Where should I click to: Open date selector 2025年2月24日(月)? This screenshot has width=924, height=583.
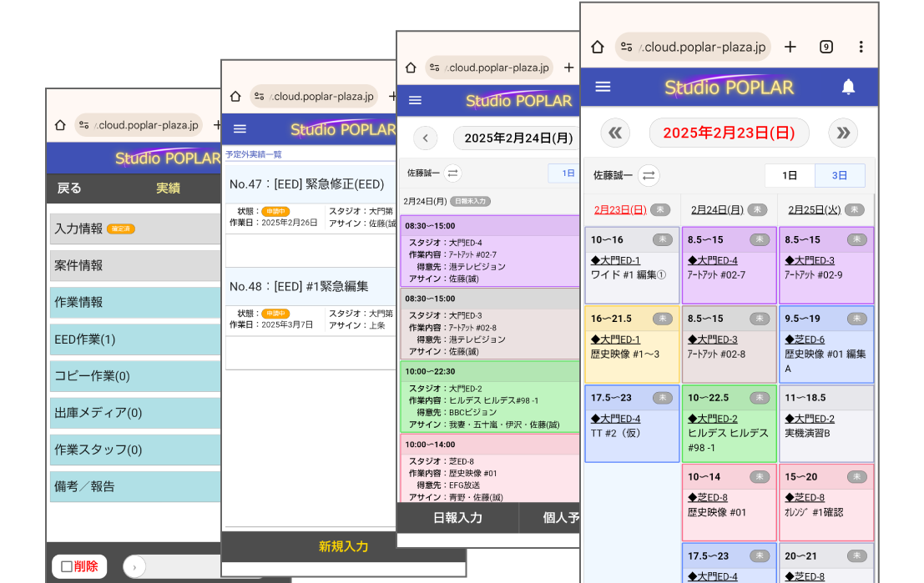click(x=517, y=138)
